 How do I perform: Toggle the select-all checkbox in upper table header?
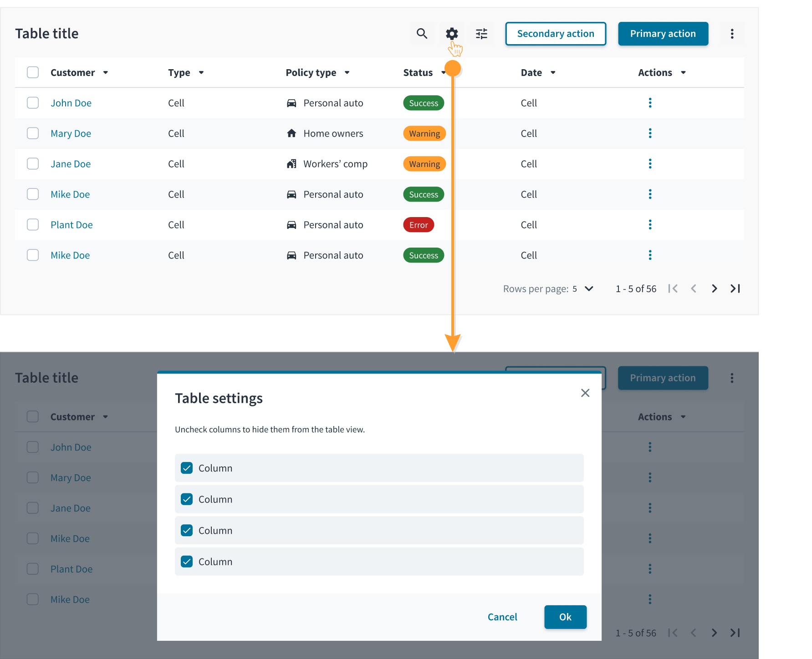[x=33, y=72]
